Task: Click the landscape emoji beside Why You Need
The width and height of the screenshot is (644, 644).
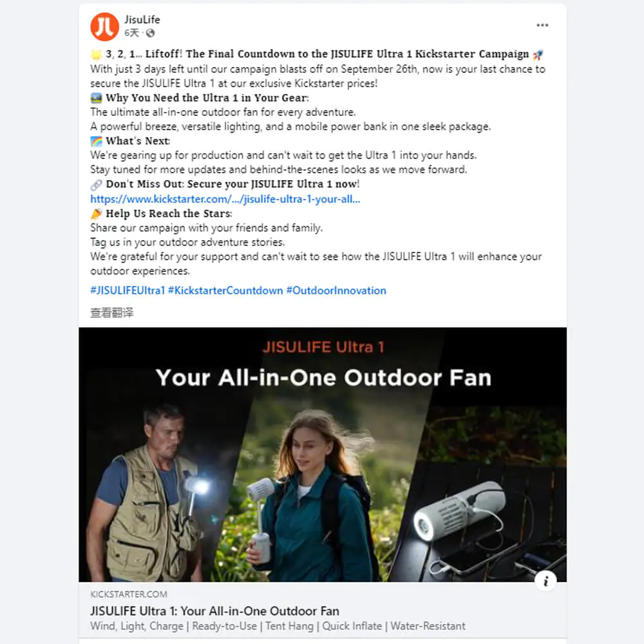Action: point(96,98)
